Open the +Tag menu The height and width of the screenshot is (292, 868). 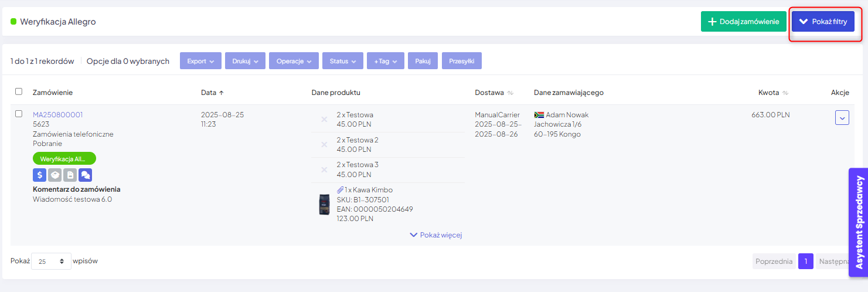tap(385, 61)
